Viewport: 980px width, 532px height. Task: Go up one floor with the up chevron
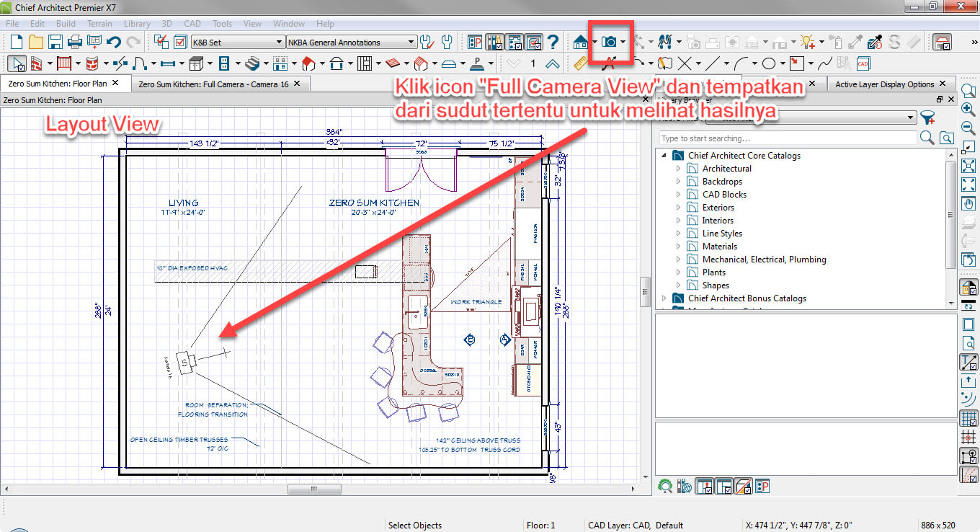click(553, 63)
